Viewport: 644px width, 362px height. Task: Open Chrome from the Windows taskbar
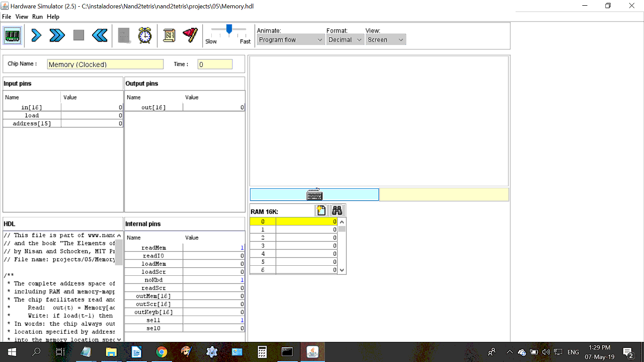click(x=161, y=352)
